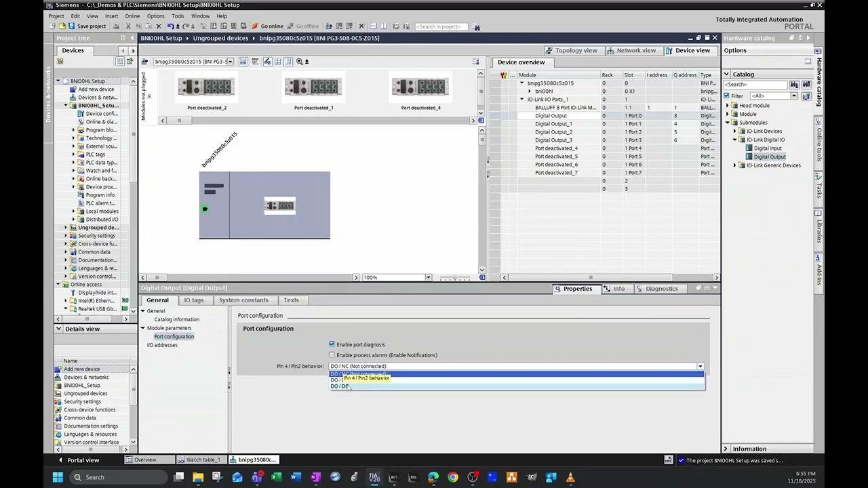
Task: Click the Windows Start button
Action: point(58,477)
